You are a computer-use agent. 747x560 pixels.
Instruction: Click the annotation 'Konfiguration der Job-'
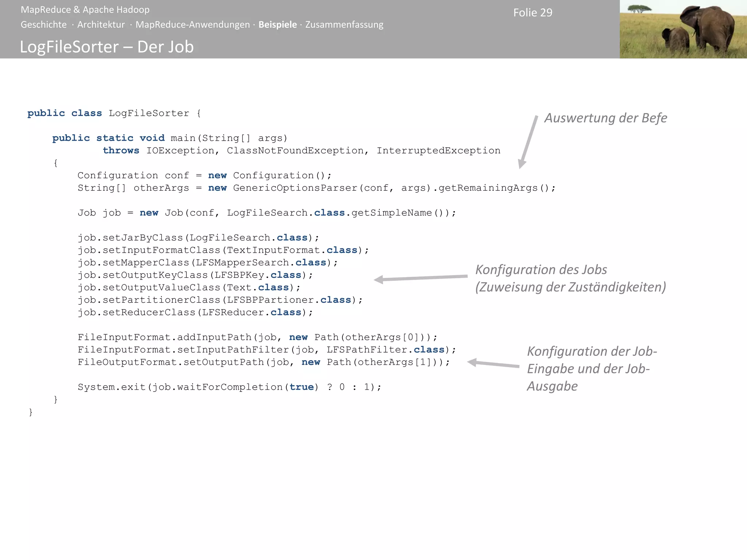592,351
